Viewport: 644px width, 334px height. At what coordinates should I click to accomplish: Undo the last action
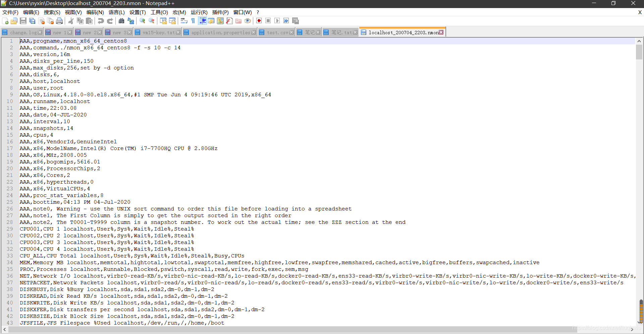(x=101, y=21)
